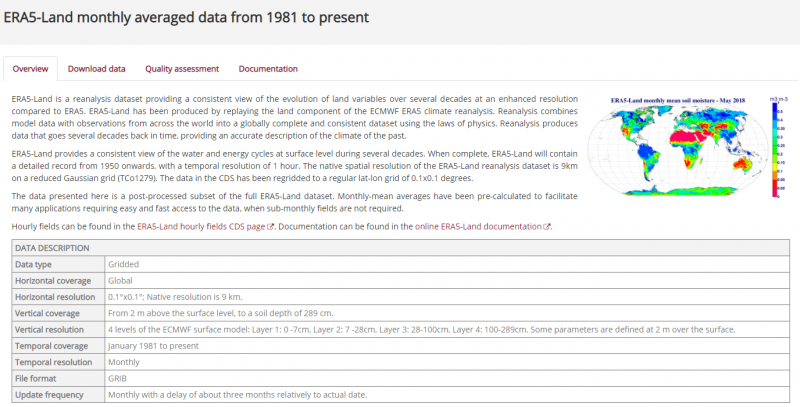800x407 pixels.
Task: Click the Temporal coverage row label
Action: [x=52, y=345]
